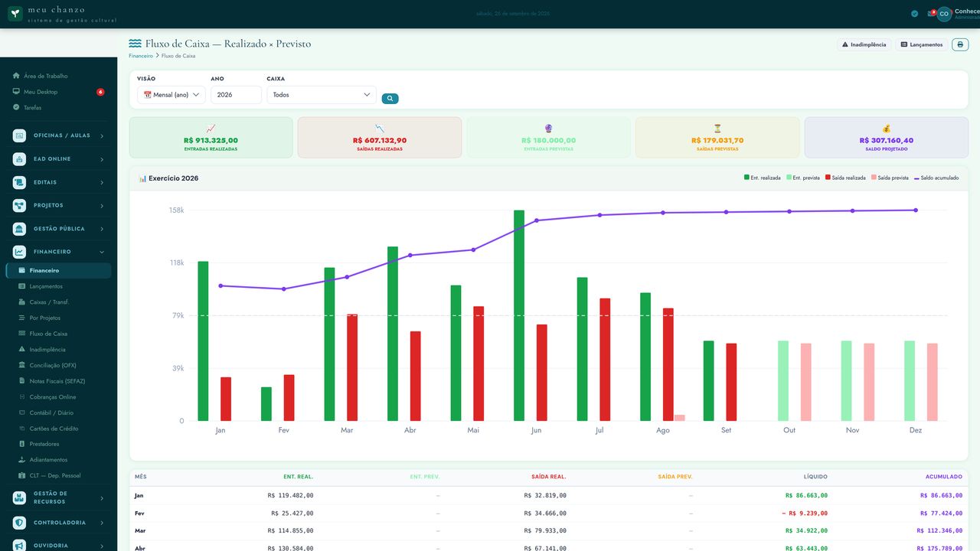Screen dimensions: 980x551
Task: Click the check icon beside Tarefas
Action: pyautogui.click(x=16, y=107)
